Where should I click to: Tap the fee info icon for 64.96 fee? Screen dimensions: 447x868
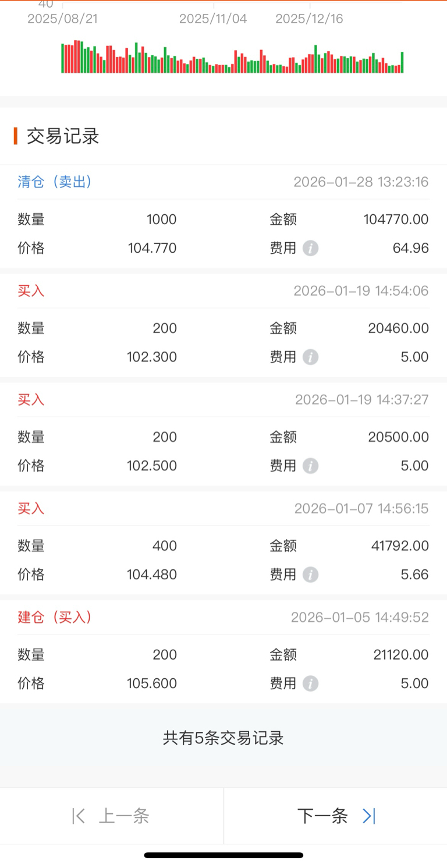tap(310, 249)
